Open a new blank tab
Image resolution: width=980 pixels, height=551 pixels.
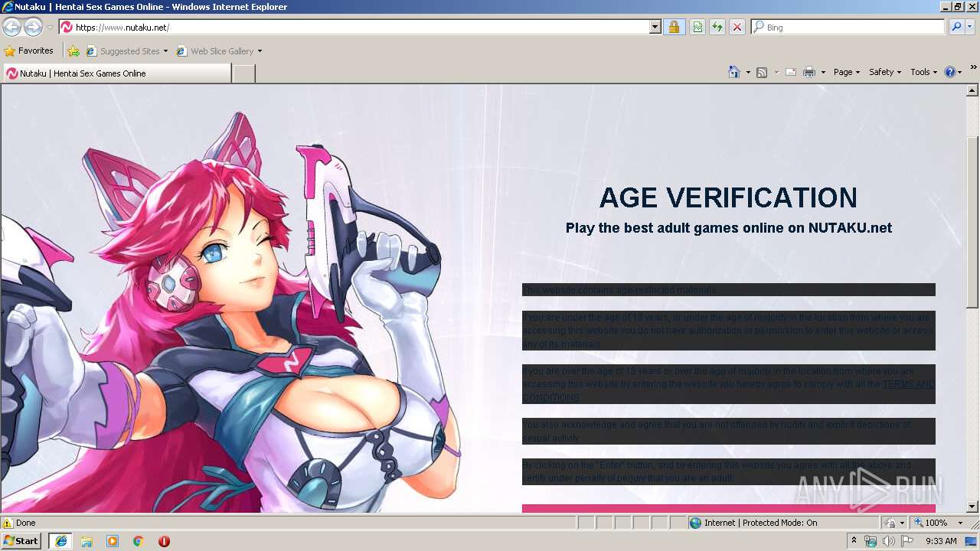tap(243, 73)
